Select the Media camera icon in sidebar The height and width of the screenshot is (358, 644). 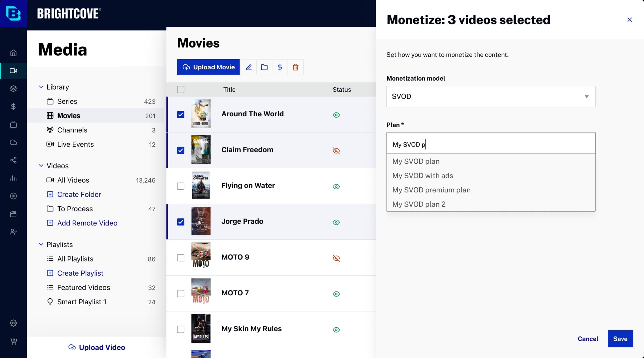[13, 71]
